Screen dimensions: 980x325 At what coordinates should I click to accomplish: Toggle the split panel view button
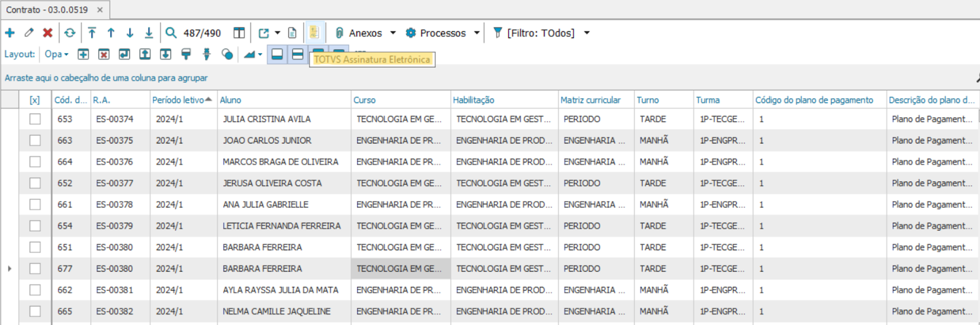point(298,54)
